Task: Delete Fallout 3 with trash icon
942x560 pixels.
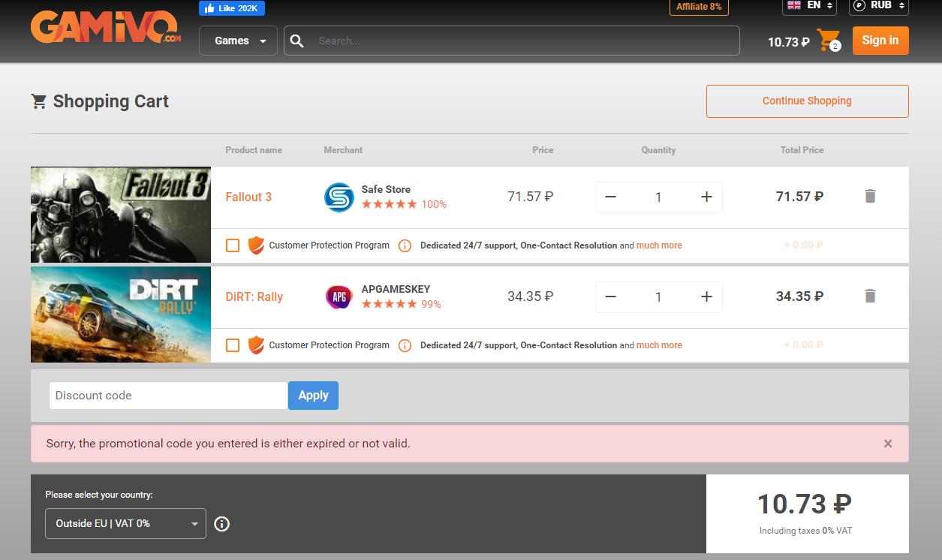Action: 870,196
